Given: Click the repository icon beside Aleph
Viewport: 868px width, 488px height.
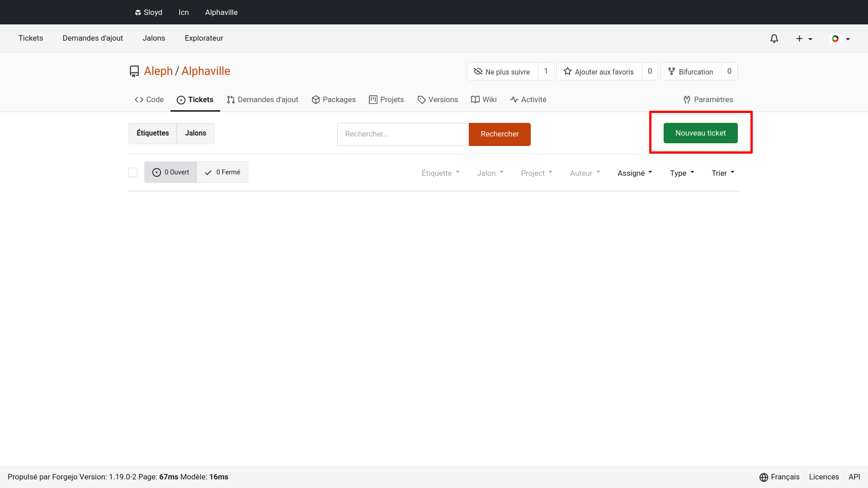Looking at the screenshot, I should (x=134, y=71).
